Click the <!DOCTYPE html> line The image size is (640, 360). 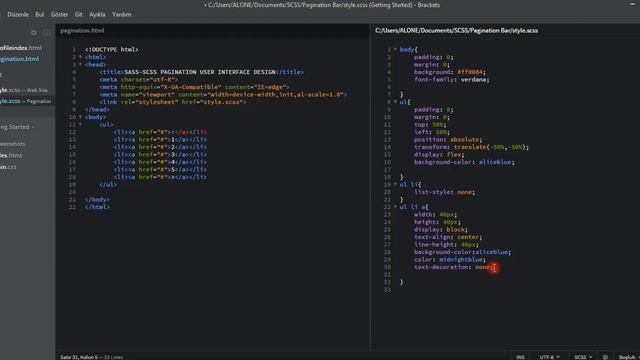coord(111,49)
